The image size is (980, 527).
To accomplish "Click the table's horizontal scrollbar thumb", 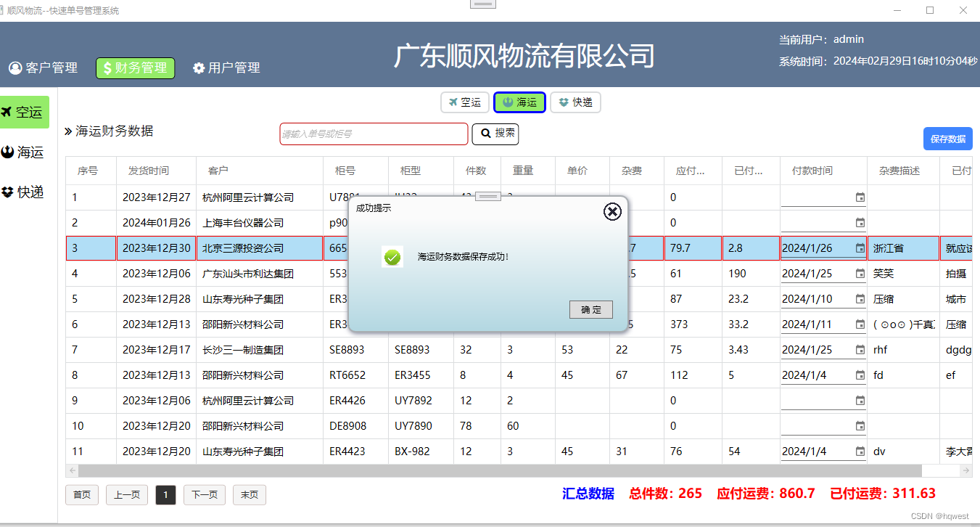I will pyautogui.click(x=499, y=470).
